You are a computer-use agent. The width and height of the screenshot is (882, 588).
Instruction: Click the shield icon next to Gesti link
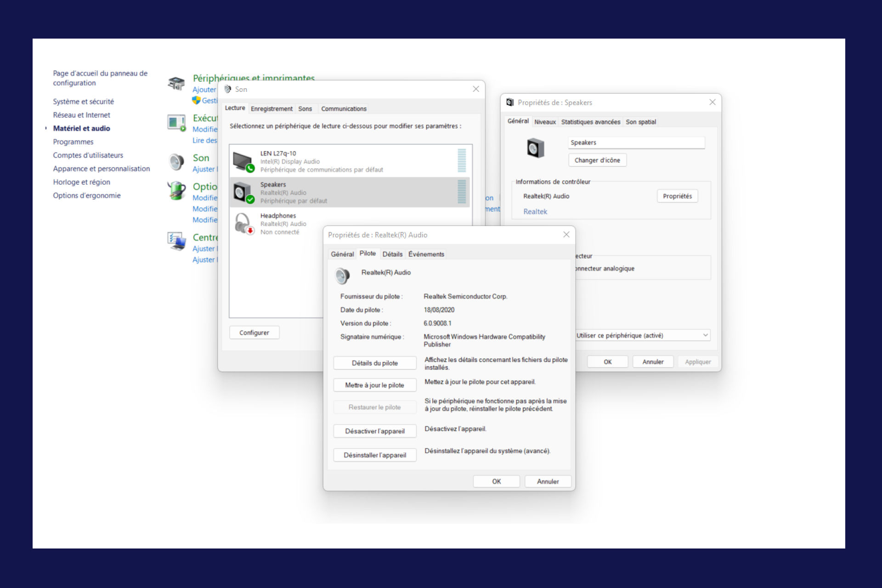(x=196, y=100)
